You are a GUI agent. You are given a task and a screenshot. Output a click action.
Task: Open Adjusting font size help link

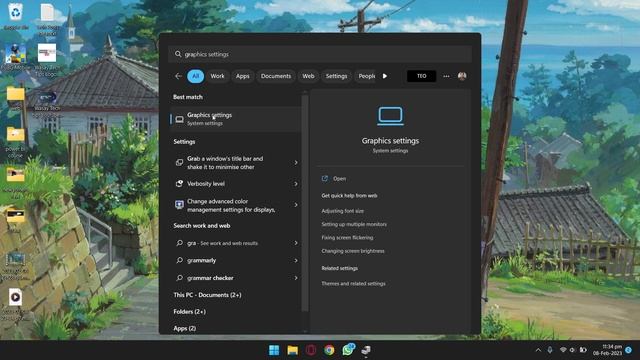[342, 211]
